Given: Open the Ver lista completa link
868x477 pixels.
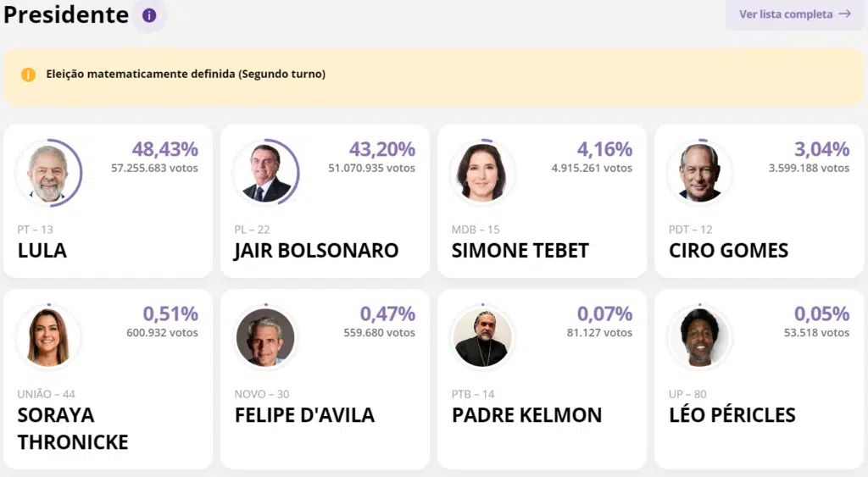Looking at the screenshot, I should pos(785,14).
